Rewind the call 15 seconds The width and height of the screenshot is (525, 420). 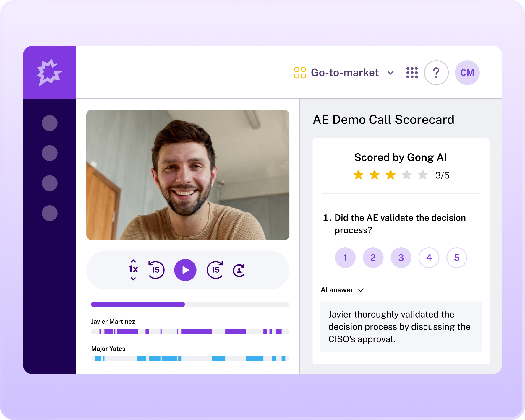(156, 270)
